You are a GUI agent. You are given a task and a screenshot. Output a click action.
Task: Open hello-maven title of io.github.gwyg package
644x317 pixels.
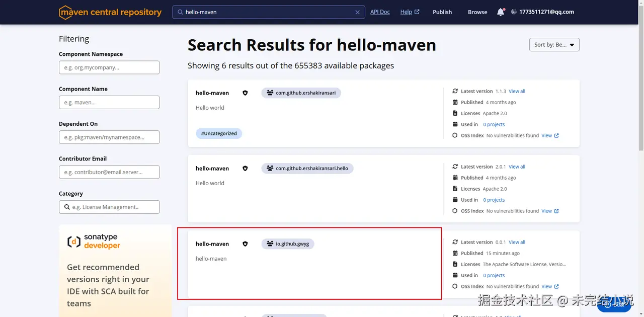point(212,244)
